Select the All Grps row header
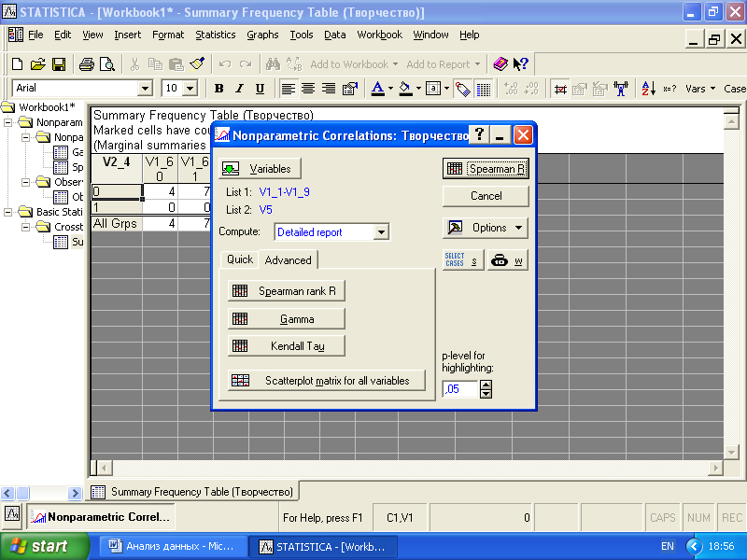747x560 pixels. (x=117, y=223)
